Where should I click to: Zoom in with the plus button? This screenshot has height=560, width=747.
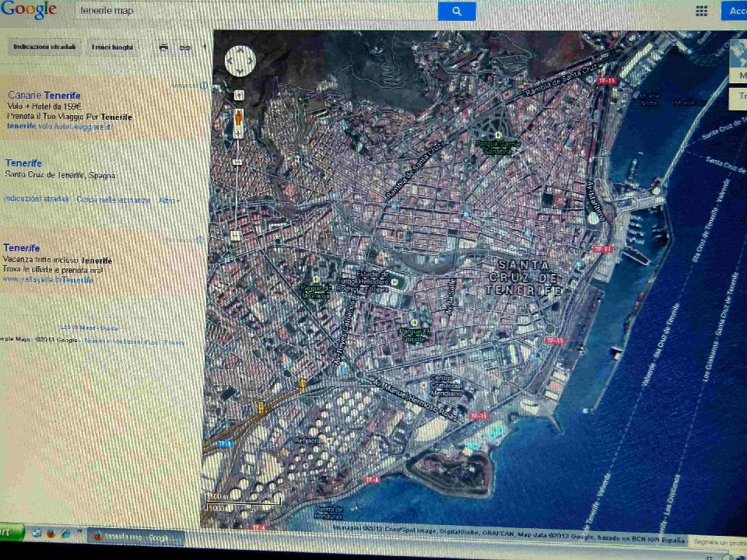pos(238,133)
